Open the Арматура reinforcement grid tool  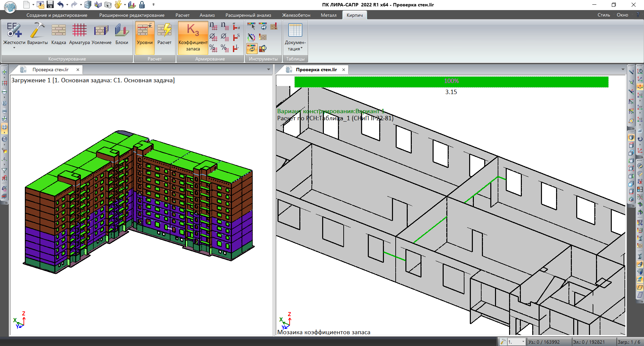(79, 34)
